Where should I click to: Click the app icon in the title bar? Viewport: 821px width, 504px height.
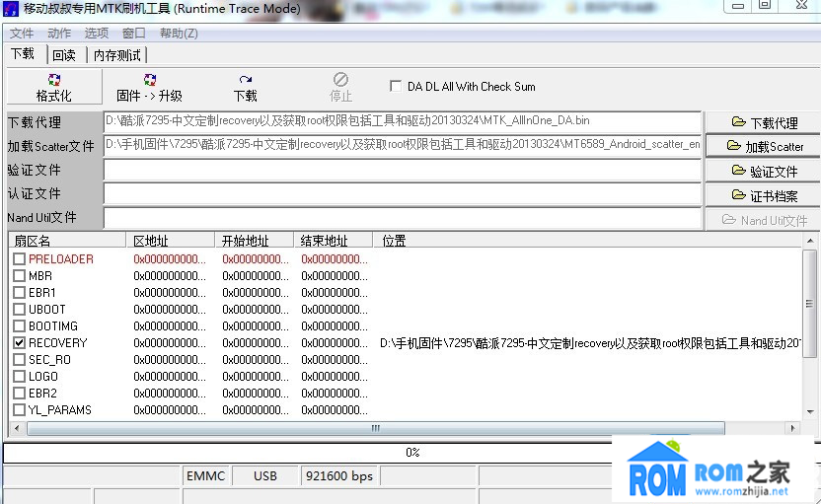(x=11, y=9)
